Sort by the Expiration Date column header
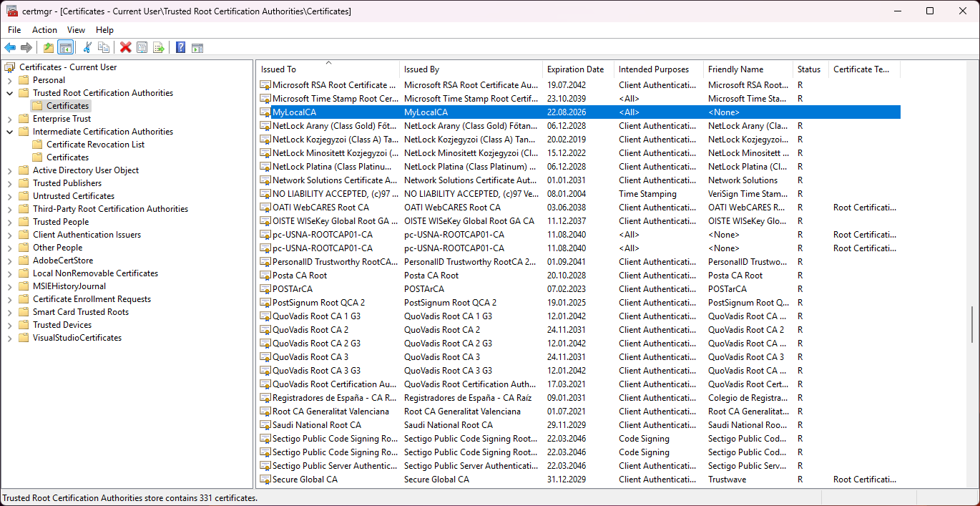980x506 pixels. click(x=579, y=69)
